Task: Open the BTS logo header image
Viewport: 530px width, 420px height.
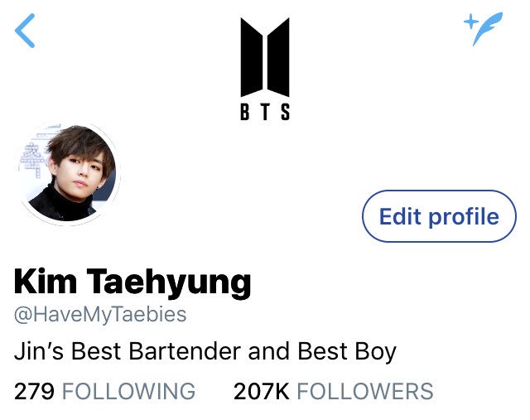Action: tap(265, 69)
